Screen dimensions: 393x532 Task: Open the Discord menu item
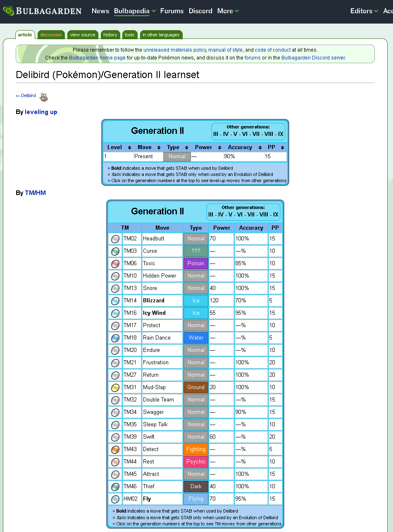tap(200, 11)
